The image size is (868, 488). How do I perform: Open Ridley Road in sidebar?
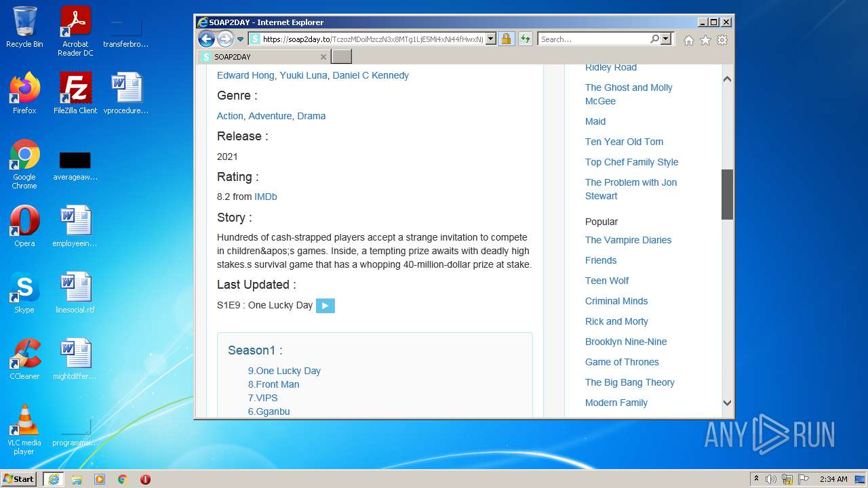tap(611, 68)
